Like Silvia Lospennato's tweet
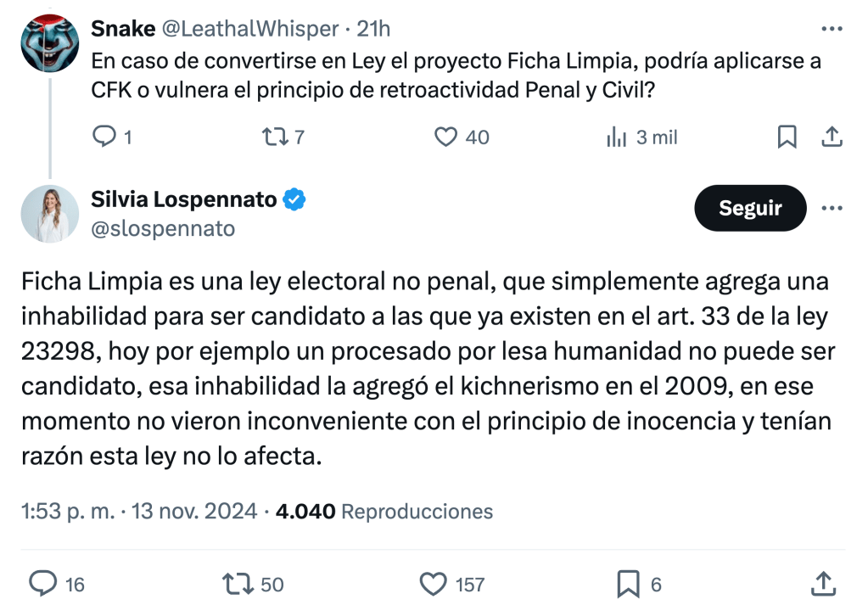 tap(434, 584)
